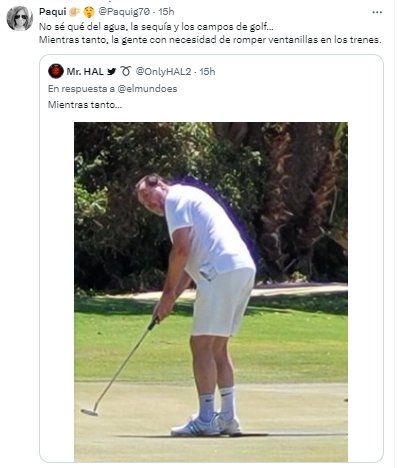Open the @OnlyHAL2 handle
Viewport: 410px width, 468px height.
click(163, 71)
